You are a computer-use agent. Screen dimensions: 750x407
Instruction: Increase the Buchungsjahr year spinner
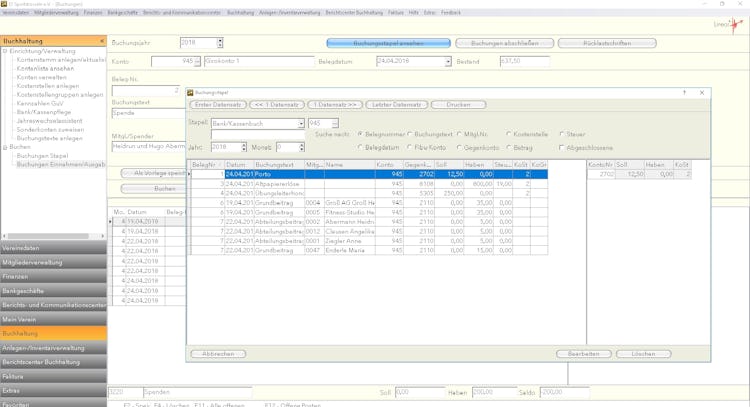pos(220,40)
